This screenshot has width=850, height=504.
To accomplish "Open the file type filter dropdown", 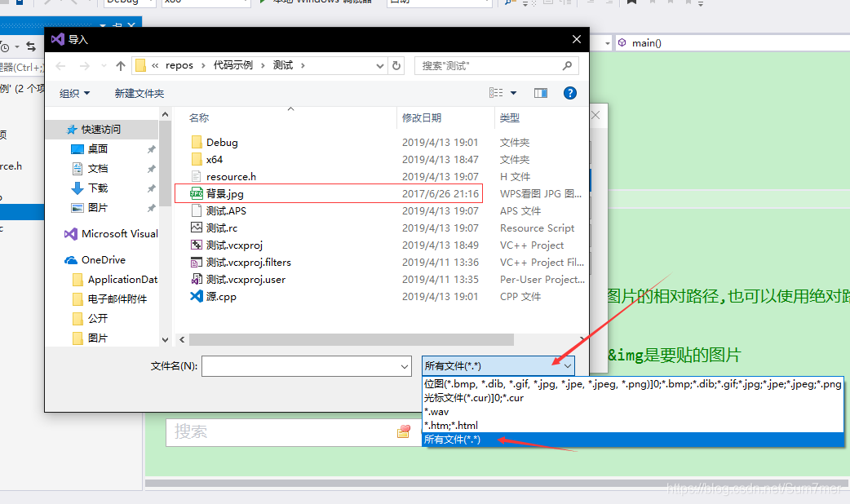I will [x=498, y=366].
